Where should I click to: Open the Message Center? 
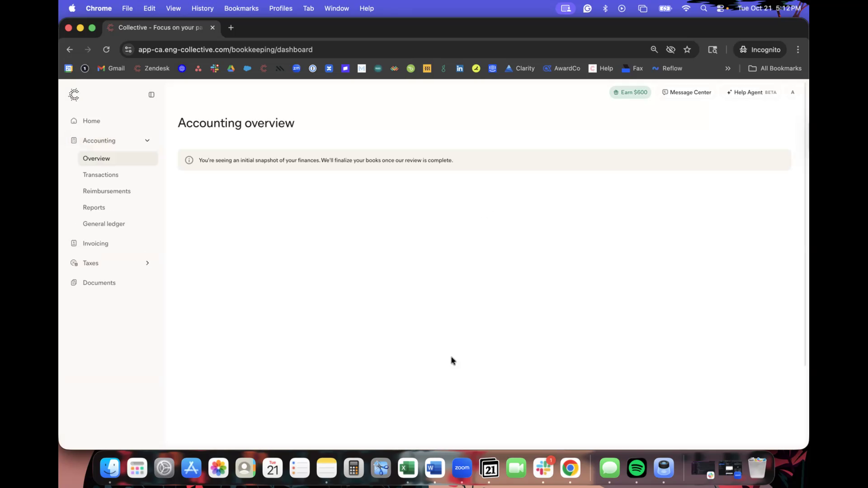(687, 92)
